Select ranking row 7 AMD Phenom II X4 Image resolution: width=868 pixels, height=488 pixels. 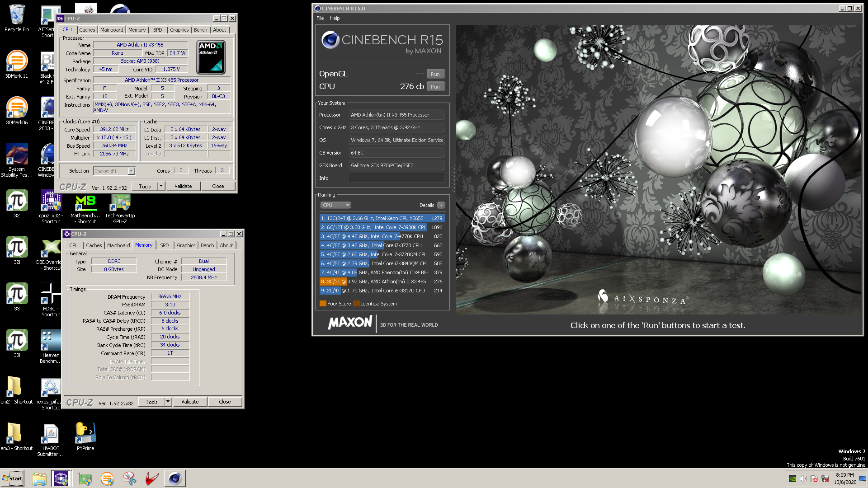[382, 272]
